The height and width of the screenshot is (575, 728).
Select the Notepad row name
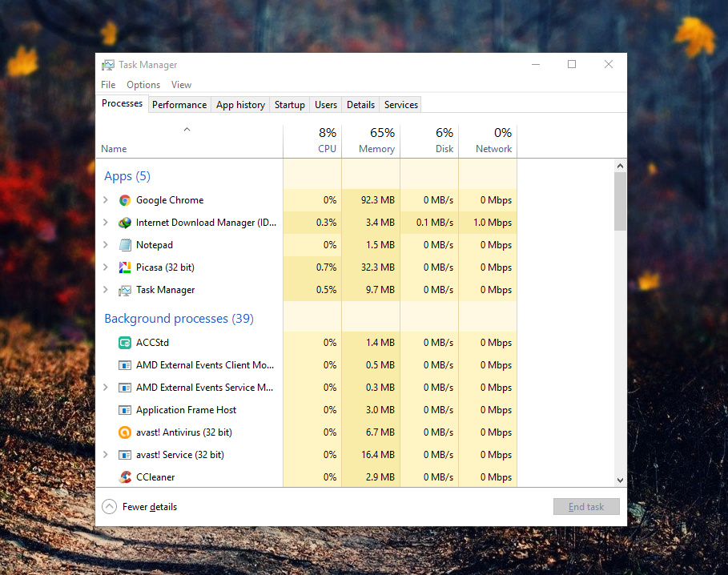[155, 245]
